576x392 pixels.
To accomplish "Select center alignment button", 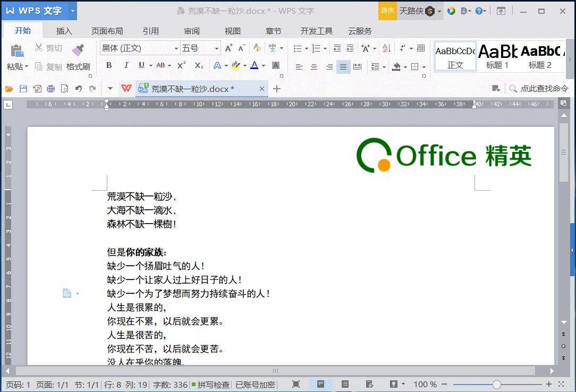I will pos(314,67).
